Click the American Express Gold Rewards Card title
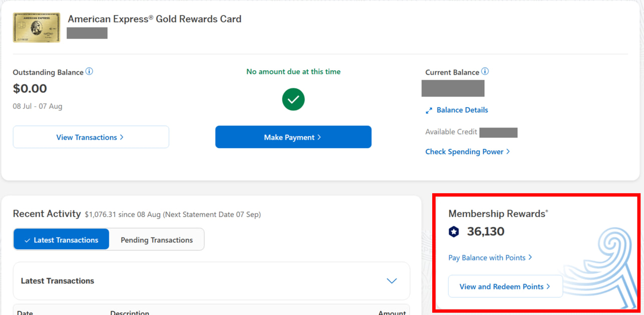The image size is (644, 315). tap(155, 19)
